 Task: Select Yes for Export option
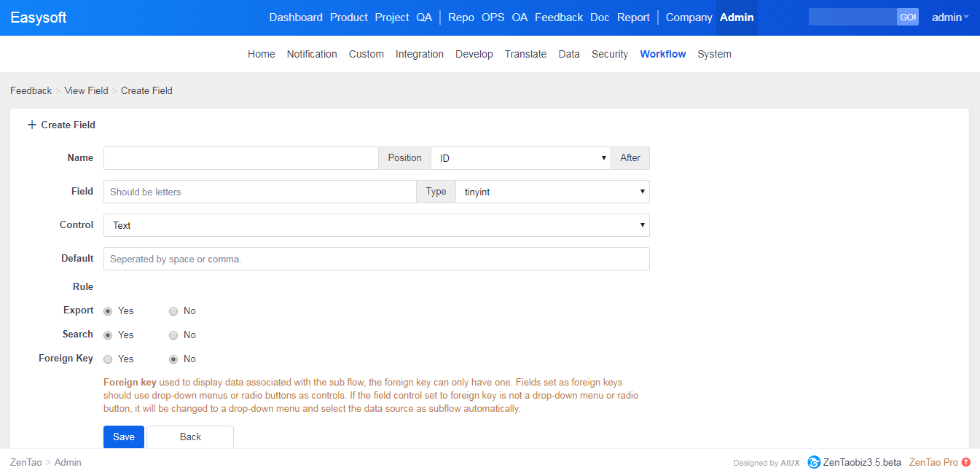click(x=108, y=311)
